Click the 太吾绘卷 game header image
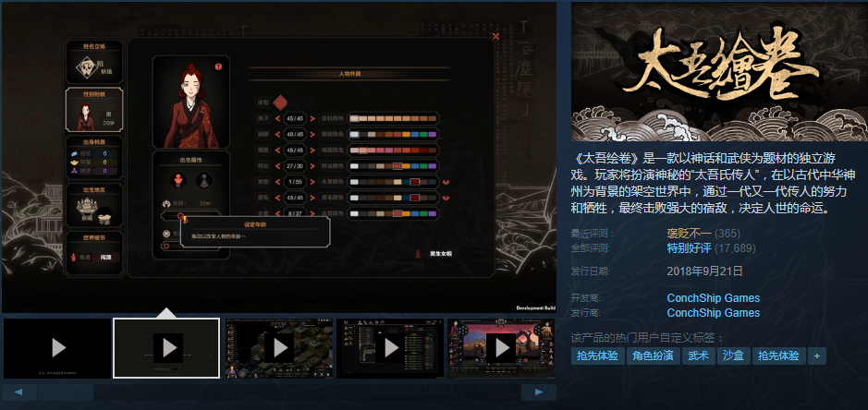868x410 pixels. coord(719,72)
